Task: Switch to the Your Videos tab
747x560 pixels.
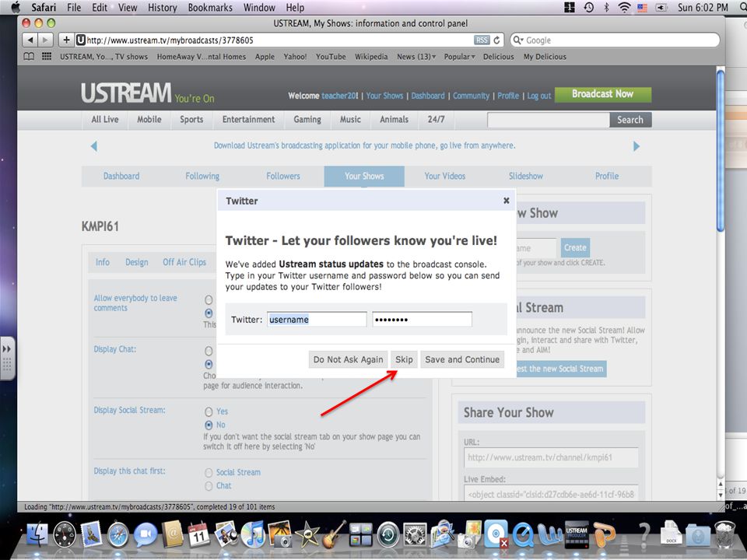Action: tap(445, 177)
